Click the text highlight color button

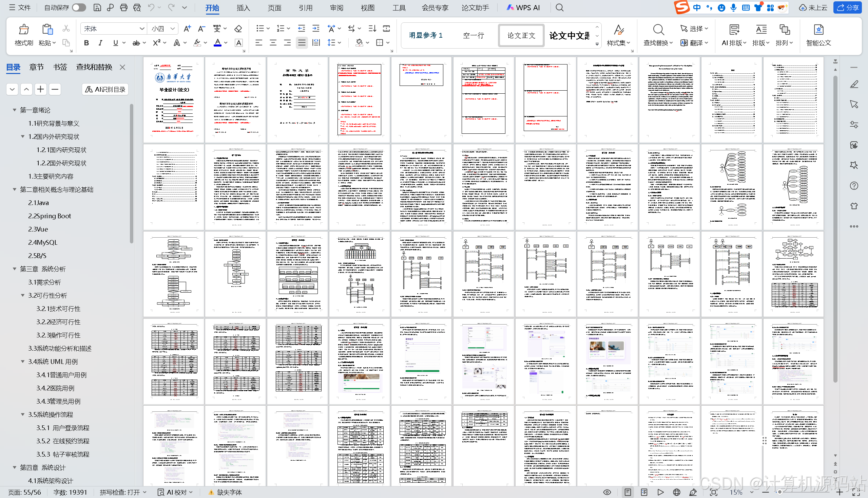click(x=197, y=43)
